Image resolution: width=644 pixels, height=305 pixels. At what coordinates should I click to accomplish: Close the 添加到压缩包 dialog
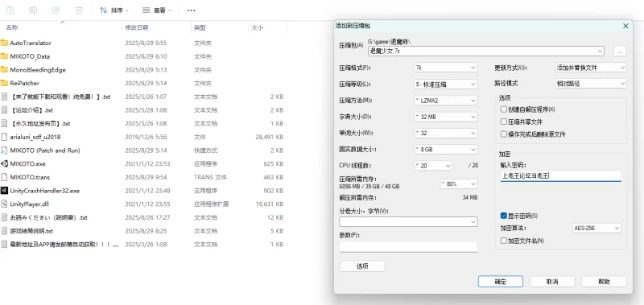[625, 26]
